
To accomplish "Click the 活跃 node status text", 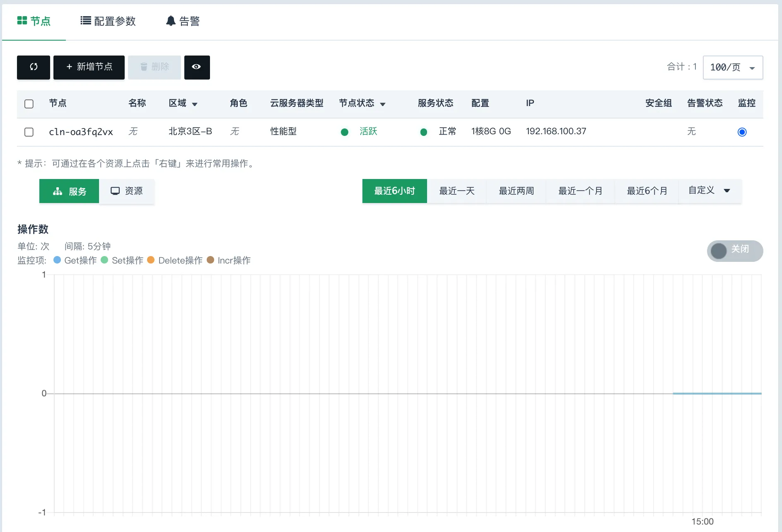I will click(x=368, y=131).
